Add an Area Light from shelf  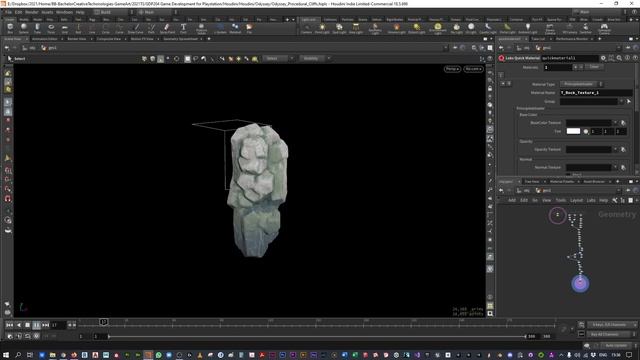[x=356, y=28]
